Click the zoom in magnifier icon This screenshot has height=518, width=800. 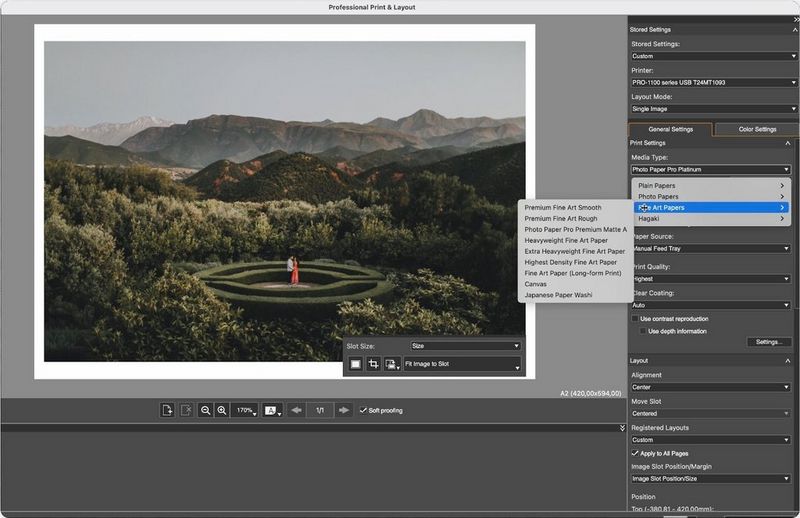[x=221, y=410]
